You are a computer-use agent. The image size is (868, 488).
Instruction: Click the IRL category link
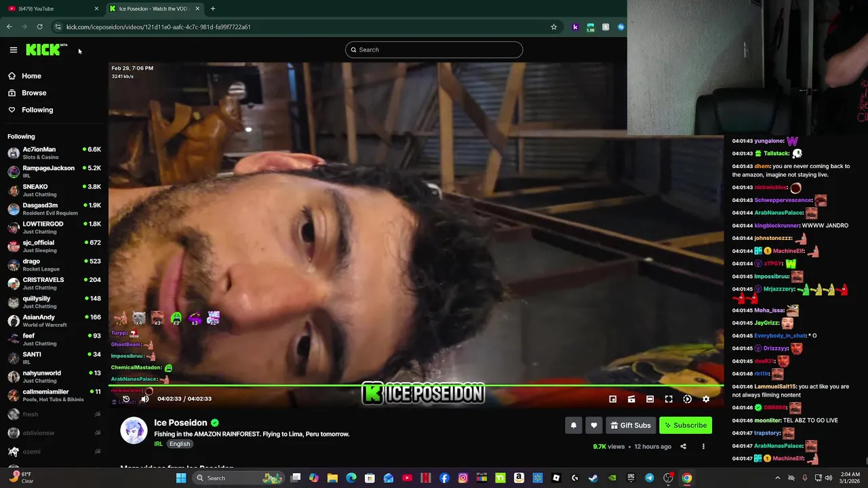tap(158, 444)
